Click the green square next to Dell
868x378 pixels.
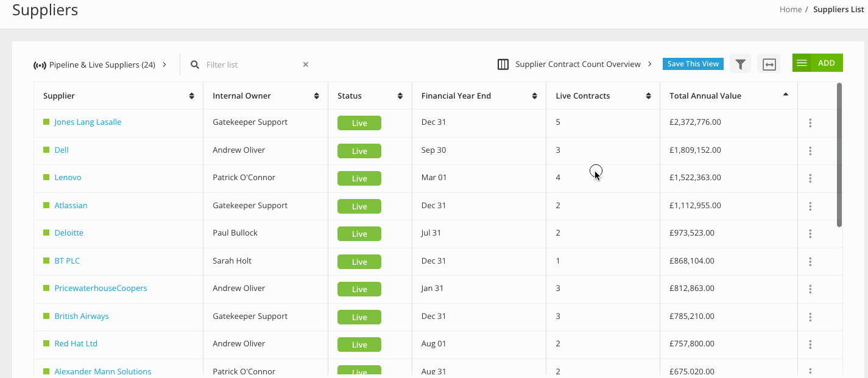pyautogui.click(x=46, y=150)
